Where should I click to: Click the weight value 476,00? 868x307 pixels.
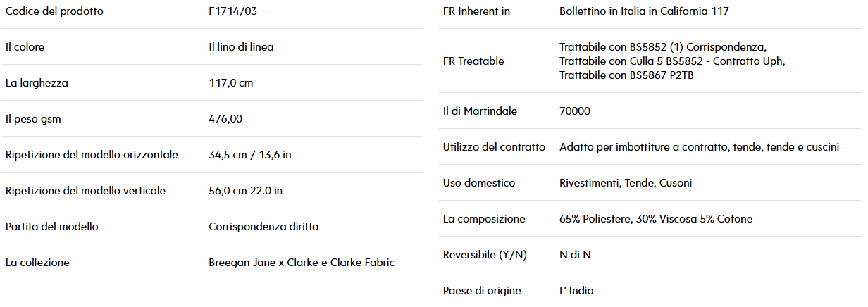click(x=225, y=119)
